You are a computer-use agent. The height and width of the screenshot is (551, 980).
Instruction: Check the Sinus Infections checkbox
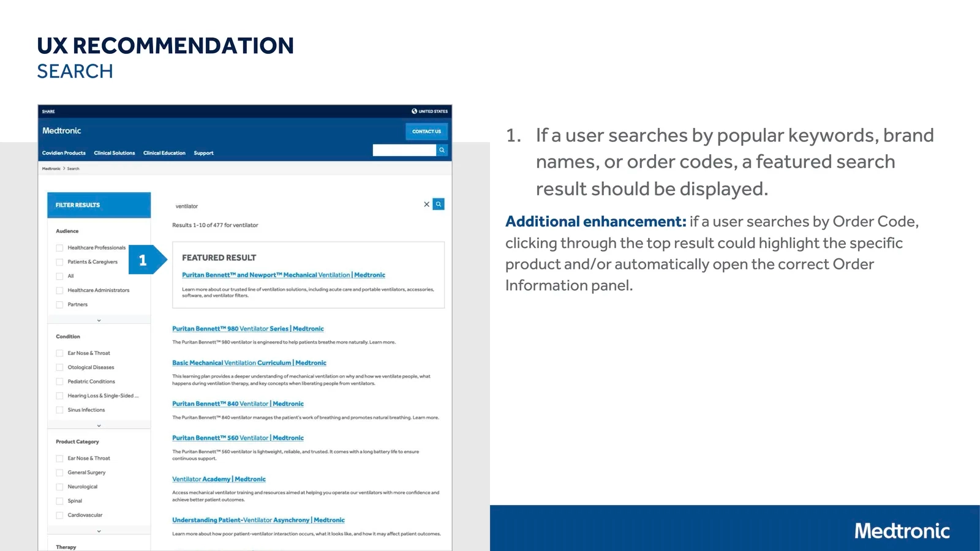coord(59,410)
